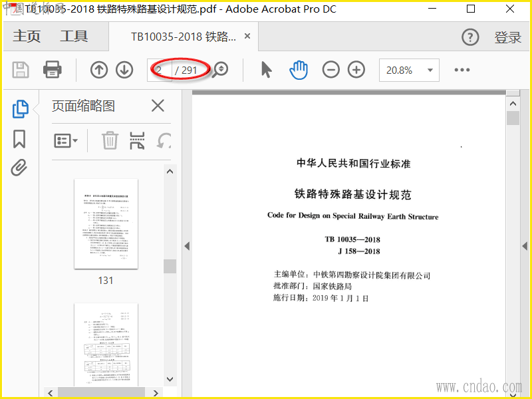Click the page number input field
The height and width of the screenshot is (399, 532).
coord(160,70)
